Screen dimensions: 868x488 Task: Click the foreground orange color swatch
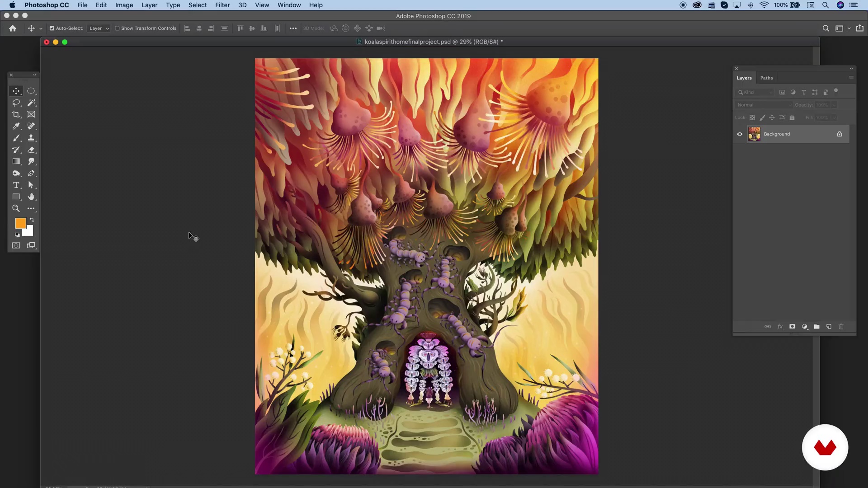coord(20,223)
